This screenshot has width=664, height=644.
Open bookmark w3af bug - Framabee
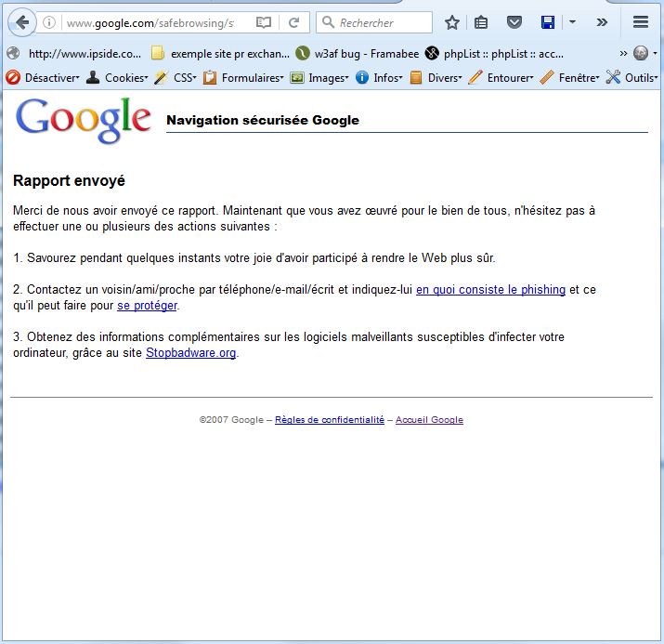tap(358, 54)
